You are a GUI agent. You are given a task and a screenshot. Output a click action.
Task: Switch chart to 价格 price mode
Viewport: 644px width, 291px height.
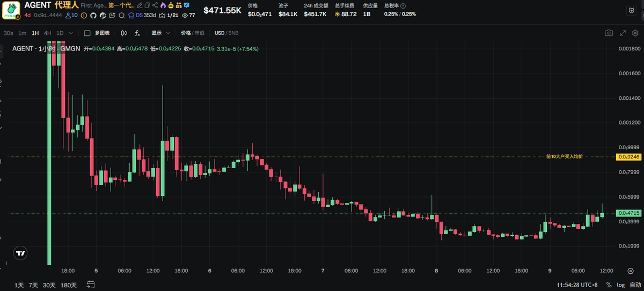click(x=186, y=33)
